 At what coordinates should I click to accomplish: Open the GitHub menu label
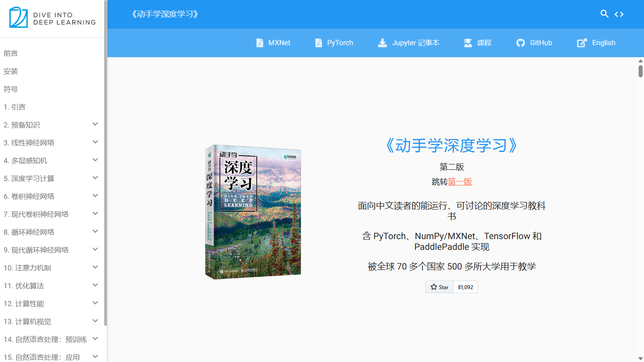[541, 43]
